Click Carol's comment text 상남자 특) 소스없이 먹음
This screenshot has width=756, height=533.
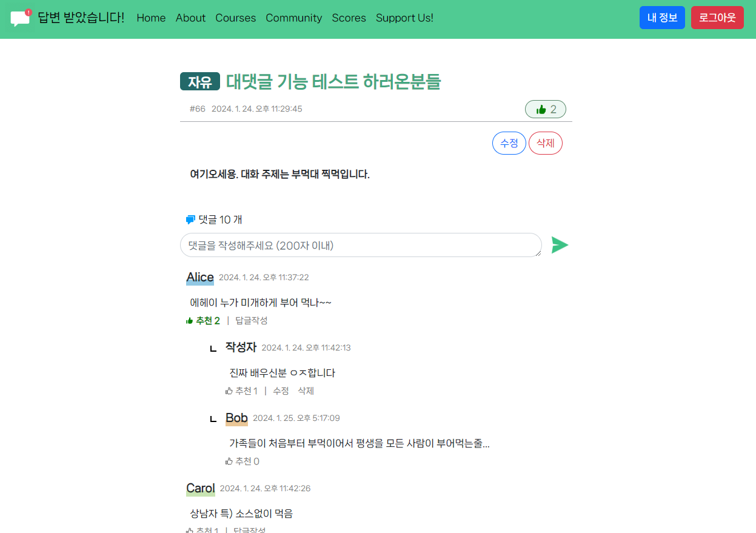(x=241, y=514)
